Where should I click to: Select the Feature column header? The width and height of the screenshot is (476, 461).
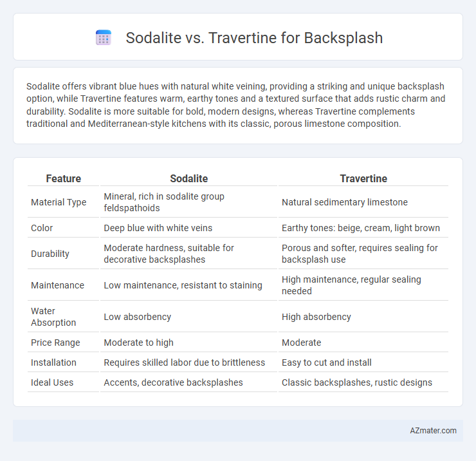[x=64, y=178]
